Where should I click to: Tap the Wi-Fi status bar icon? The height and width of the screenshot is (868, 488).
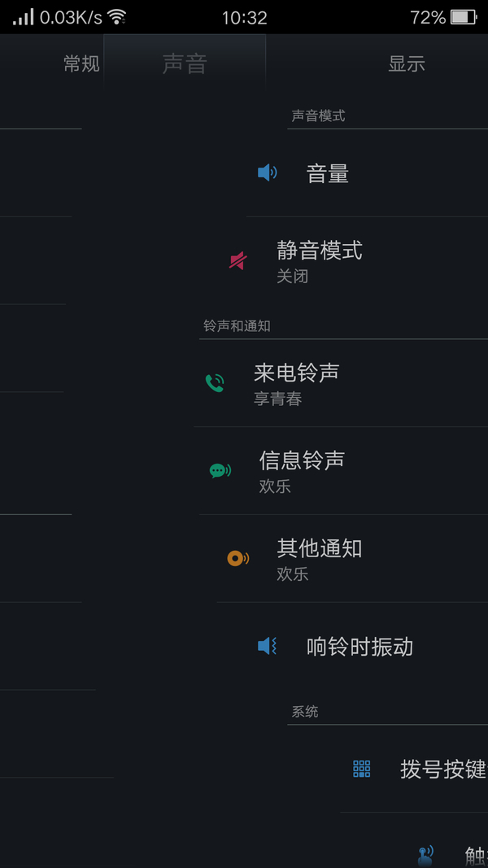[x=117, y=17]
